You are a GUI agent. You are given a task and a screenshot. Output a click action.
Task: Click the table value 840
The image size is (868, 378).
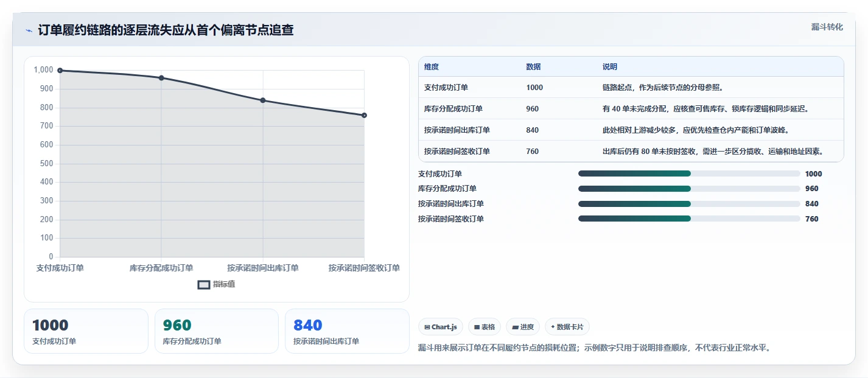point(533,130)
